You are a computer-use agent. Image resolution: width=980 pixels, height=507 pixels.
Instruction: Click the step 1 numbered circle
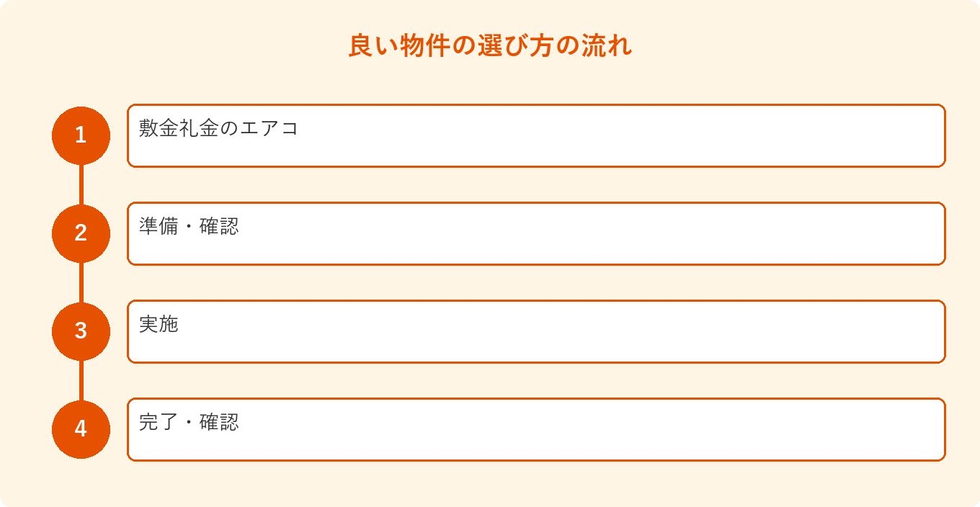coord(81,135)
